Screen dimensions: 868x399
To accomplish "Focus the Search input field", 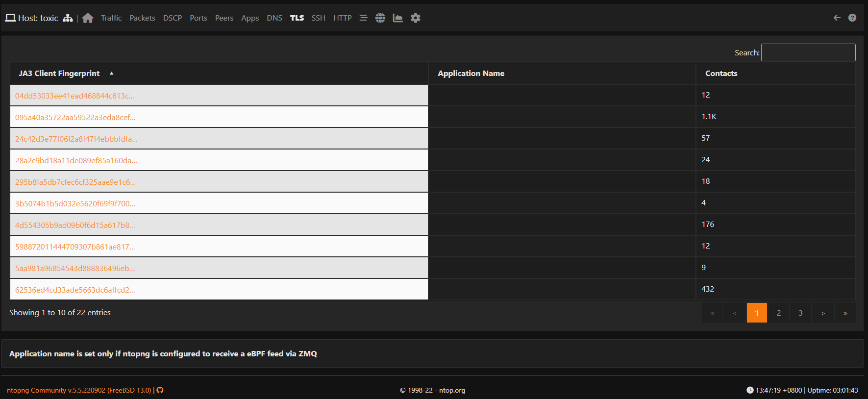I will [x=808, y=52].
